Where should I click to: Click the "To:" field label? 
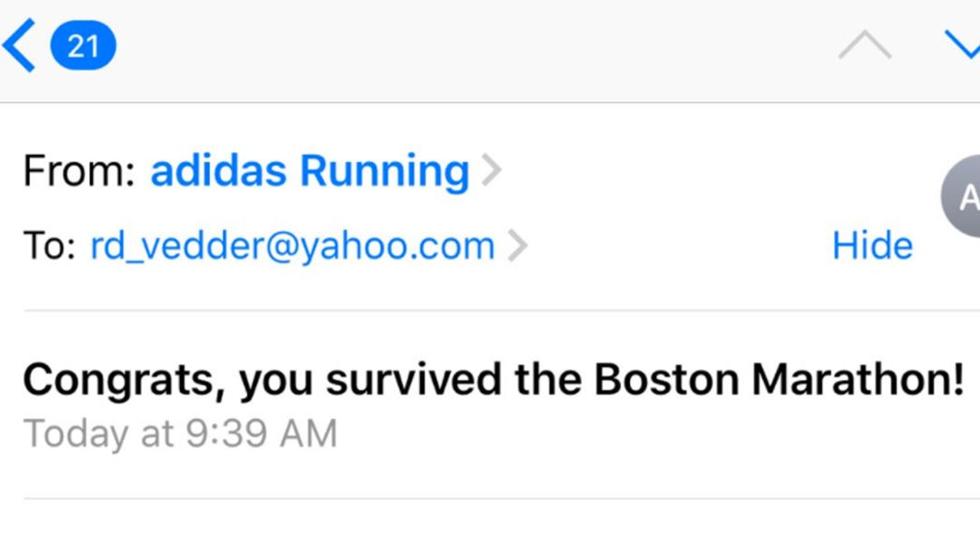(x=49, y=246)
